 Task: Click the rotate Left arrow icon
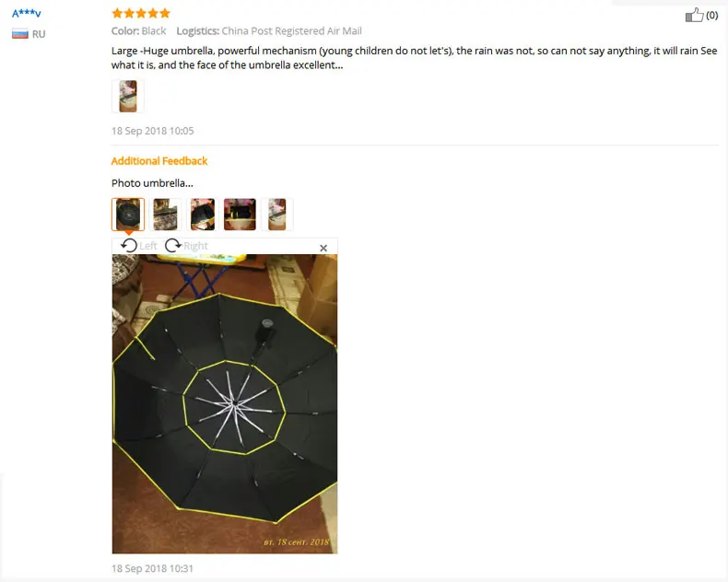click(129, 246)
